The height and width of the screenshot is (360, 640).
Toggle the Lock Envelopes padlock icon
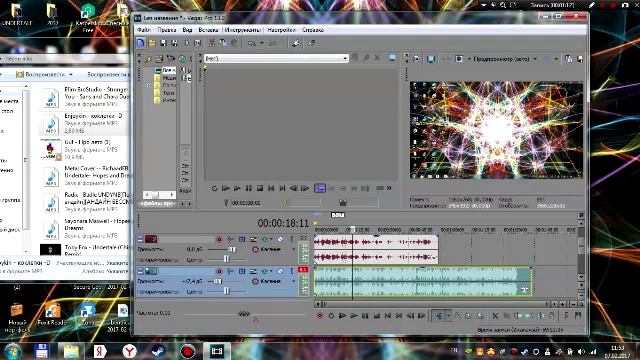(x=551, y=316)
